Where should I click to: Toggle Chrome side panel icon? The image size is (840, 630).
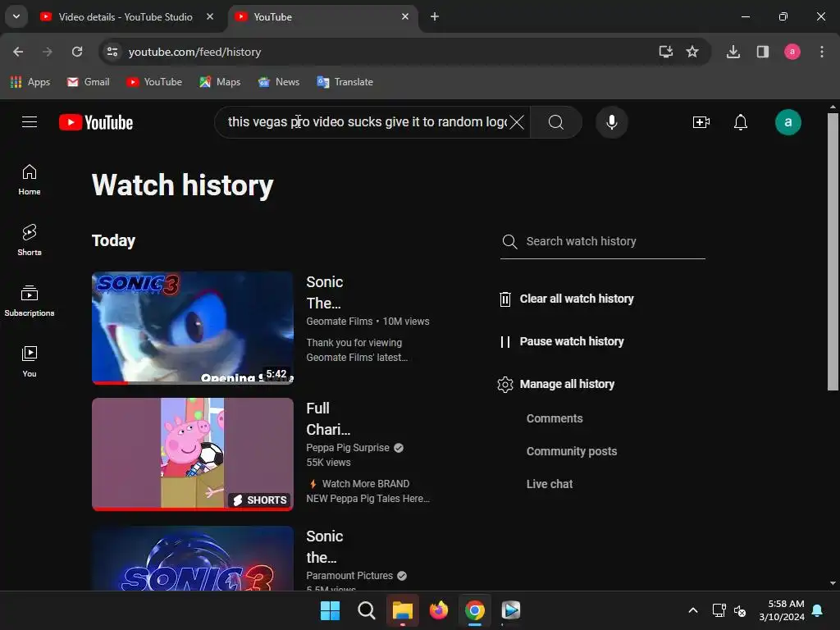click(x=762, y=52)
